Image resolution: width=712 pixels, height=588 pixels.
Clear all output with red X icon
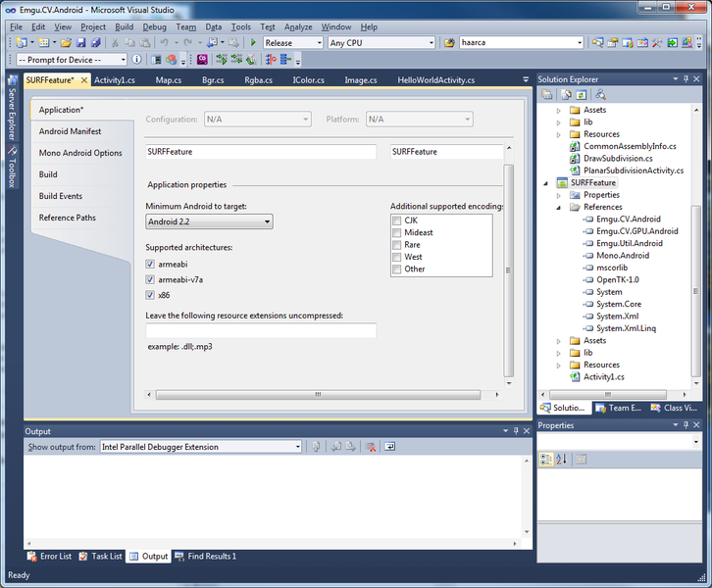[371, 447]
